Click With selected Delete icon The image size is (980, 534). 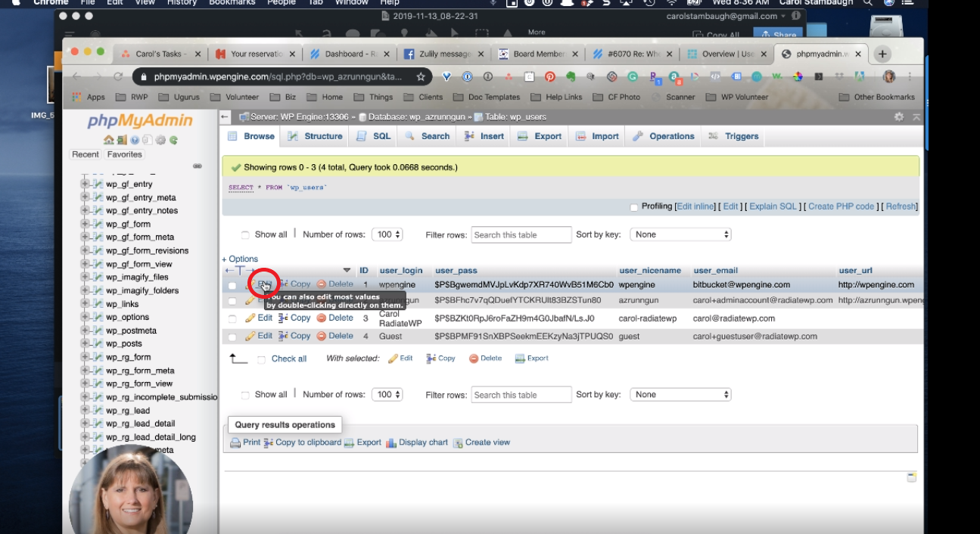click(474, 359)
